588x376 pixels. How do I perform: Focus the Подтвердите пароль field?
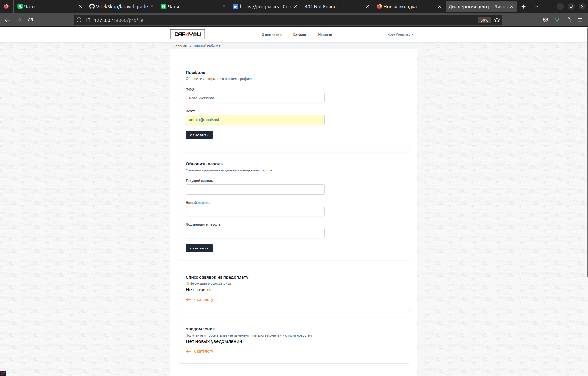tap(255, 233)
